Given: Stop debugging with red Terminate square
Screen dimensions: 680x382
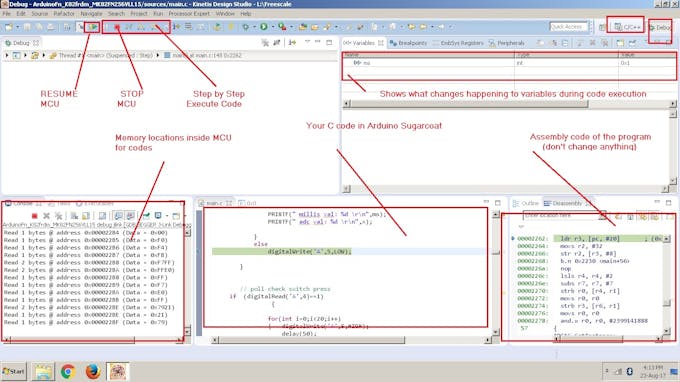Looking at the screenshot, I should pyautogui.click(x=117, y=27).
